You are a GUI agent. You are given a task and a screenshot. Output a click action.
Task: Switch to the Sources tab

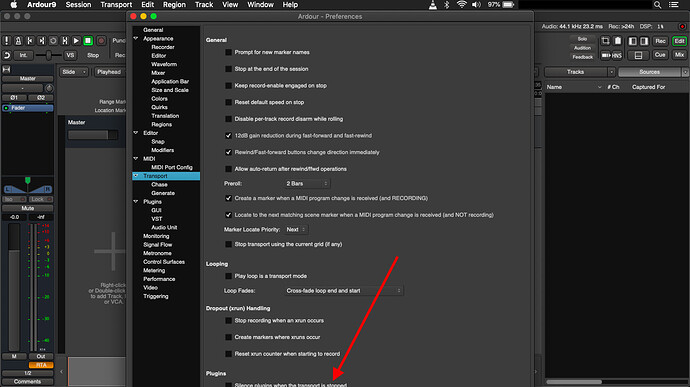[x=650, y=72]
